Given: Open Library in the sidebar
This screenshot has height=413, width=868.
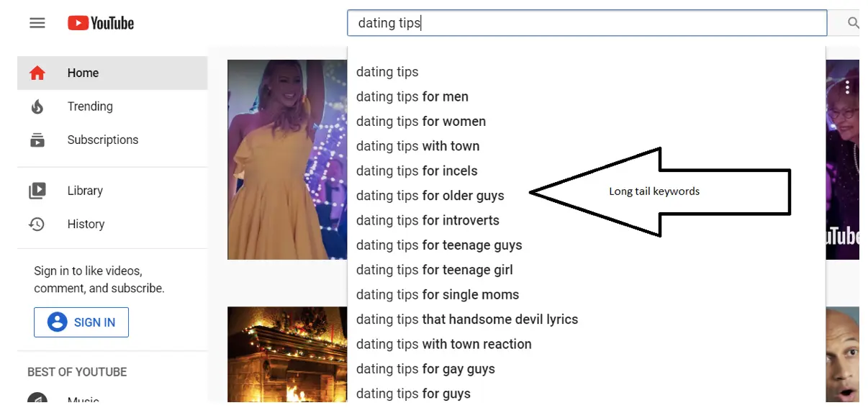Looking at the screenshot, I should pyautogui.click(x=112, y=191).
